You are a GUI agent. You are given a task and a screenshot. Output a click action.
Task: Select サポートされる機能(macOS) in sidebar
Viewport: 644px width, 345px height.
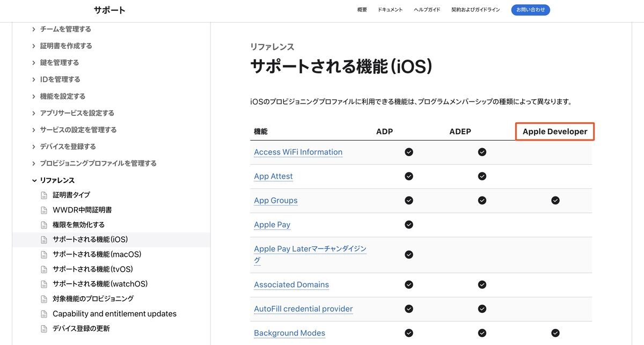(97, 254)
